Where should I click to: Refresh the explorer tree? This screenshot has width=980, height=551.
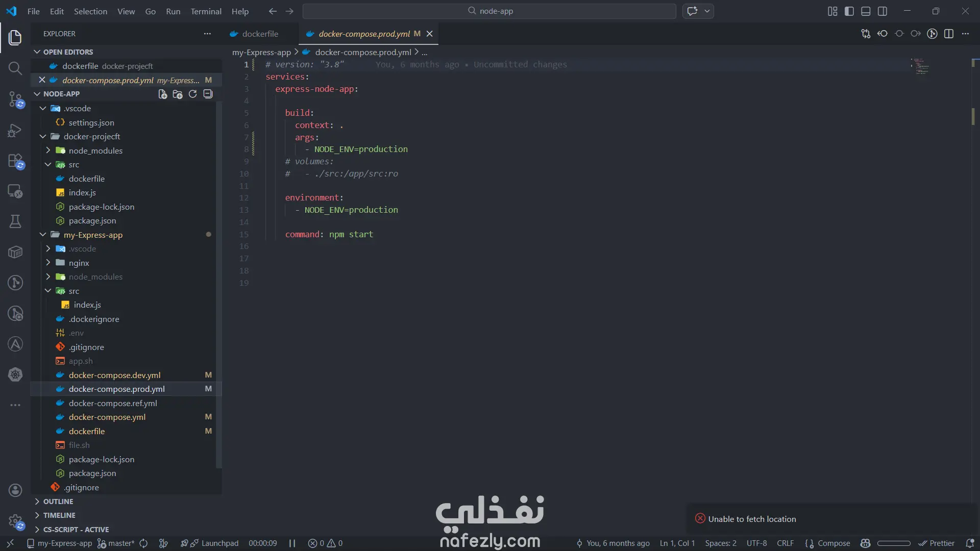click(192, 94)
